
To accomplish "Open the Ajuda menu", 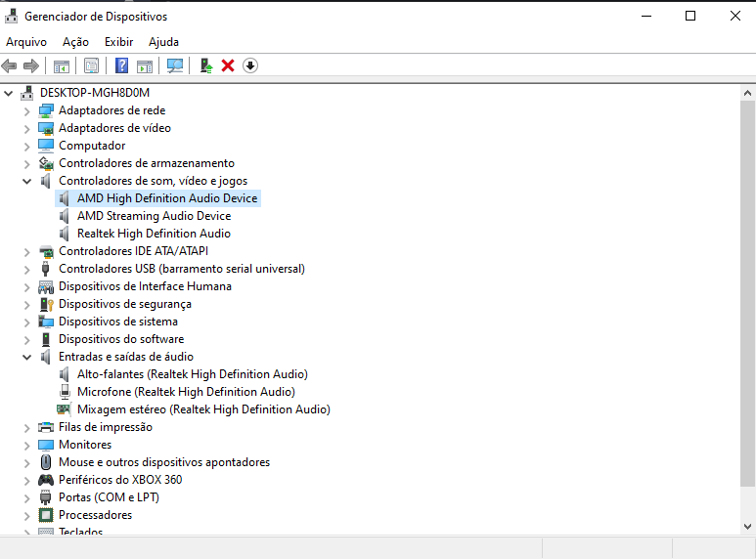I will click(163, 42).
